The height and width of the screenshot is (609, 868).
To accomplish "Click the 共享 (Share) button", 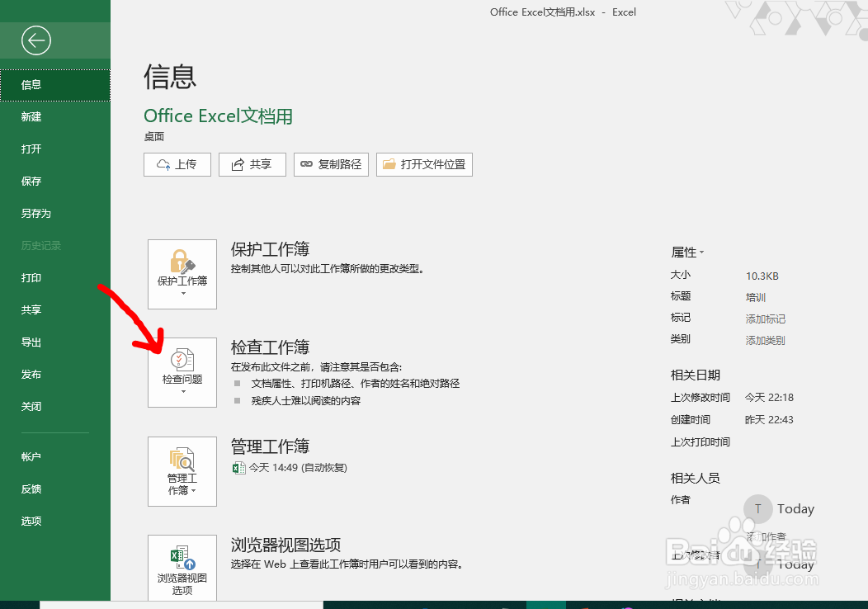I will pos(252,164).
